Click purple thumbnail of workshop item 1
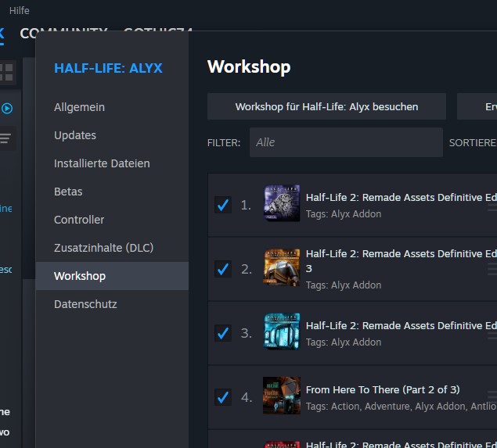The image size is (497, 448). click(282, 203)
